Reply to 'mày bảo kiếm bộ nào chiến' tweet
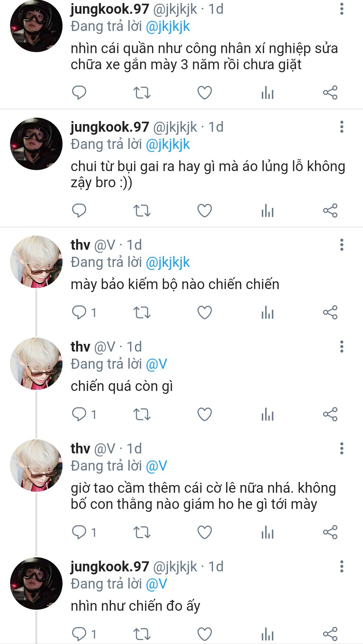This screenshot has height=644, width=363. 79,313
